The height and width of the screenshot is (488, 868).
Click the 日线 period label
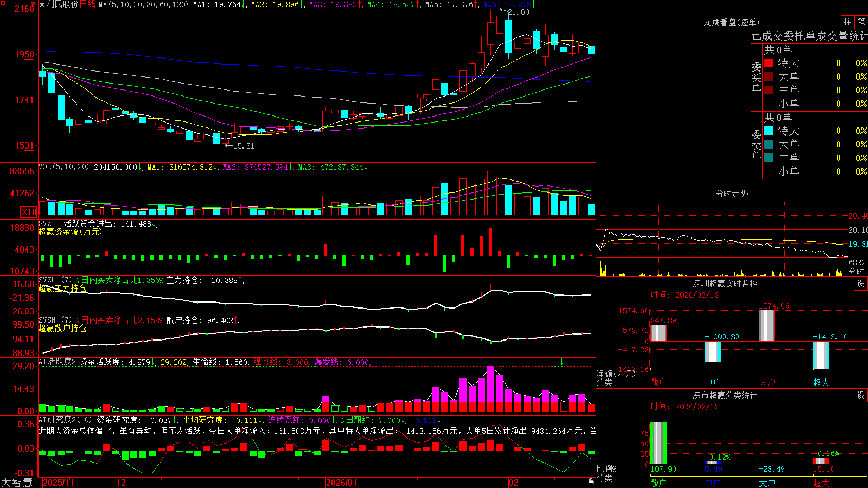tap(87, 4)
